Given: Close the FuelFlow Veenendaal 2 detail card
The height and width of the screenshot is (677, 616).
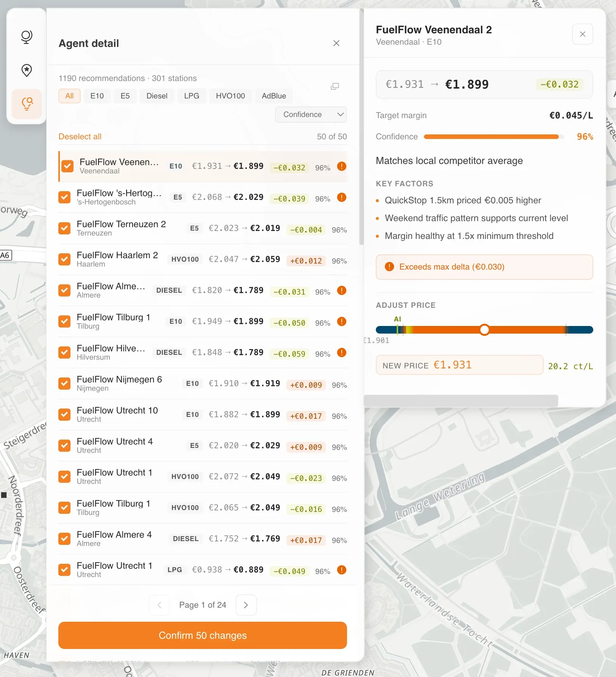Looking at the screenshot, I should click(x=582, y=34).
